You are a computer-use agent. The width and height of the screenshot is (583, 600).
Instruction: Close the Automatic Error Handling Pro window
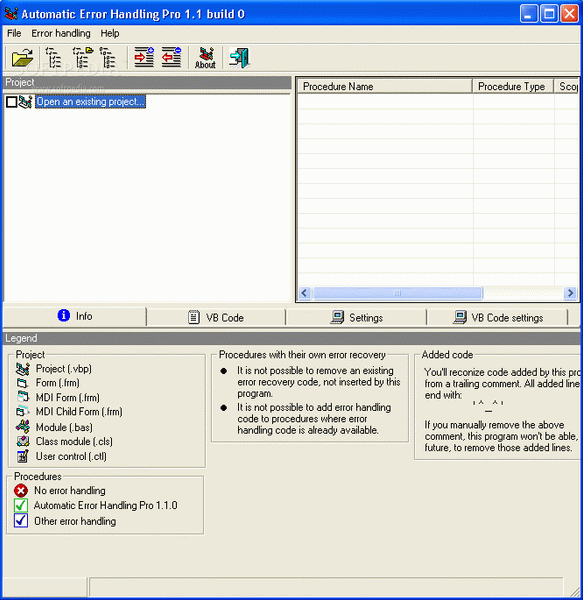[x=570, y=14]
